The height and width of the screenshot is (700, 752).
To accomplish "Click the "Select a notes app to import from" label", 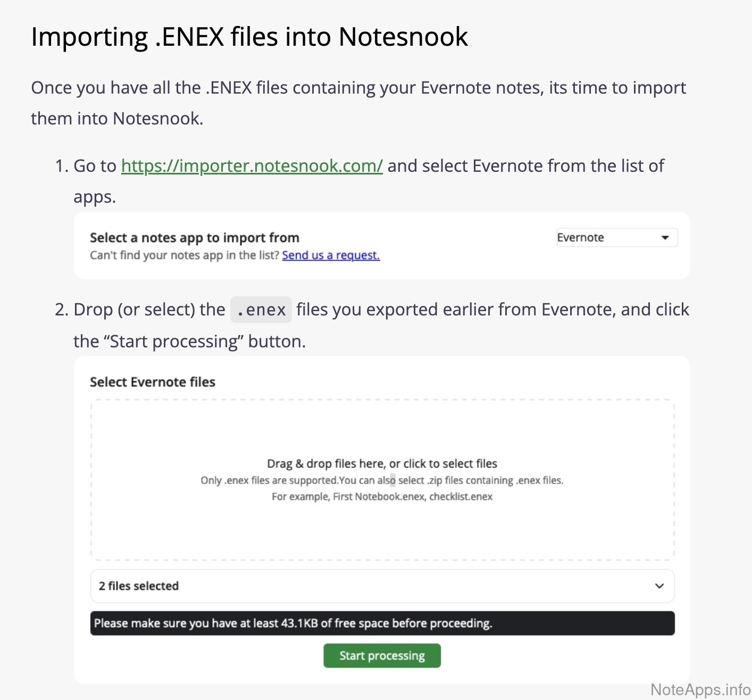I will (195, 238).
